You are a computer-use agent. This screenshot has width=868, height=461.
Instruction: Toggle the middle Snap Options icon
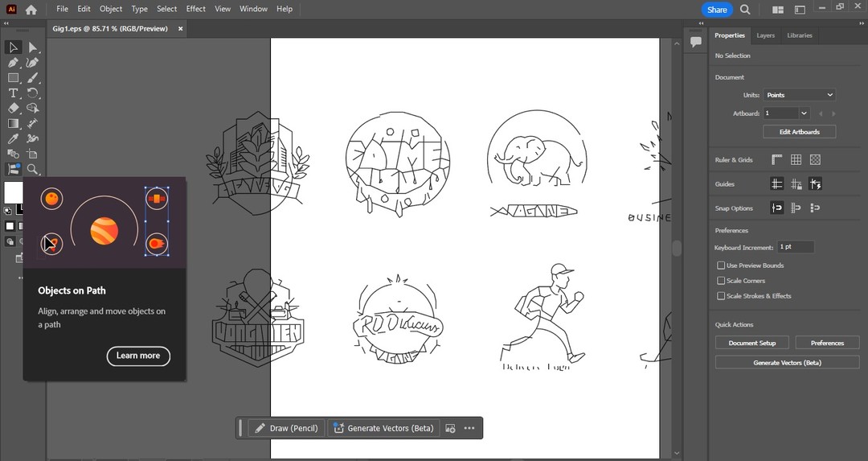(x=796, y=208)
